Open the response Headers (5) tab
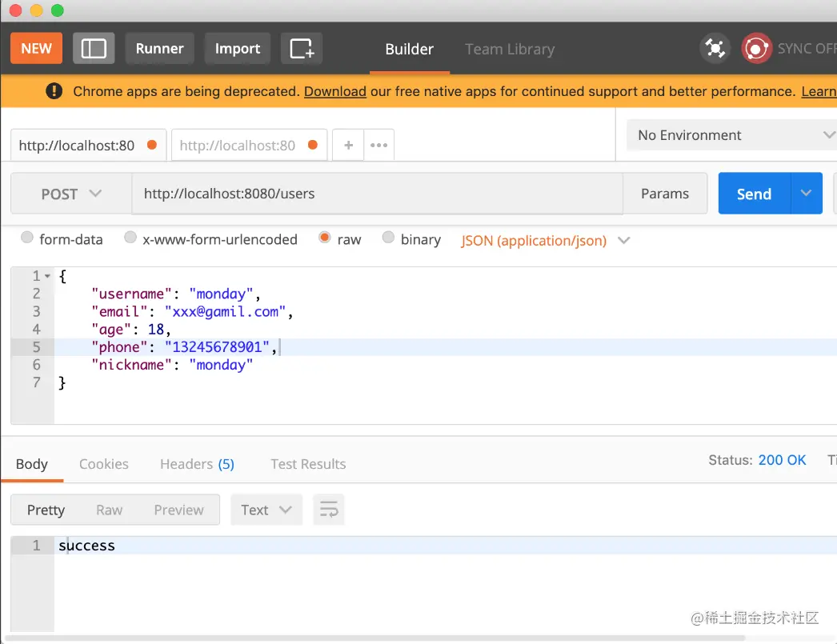The width and height of the screenshot is (837, 644). 197,464
